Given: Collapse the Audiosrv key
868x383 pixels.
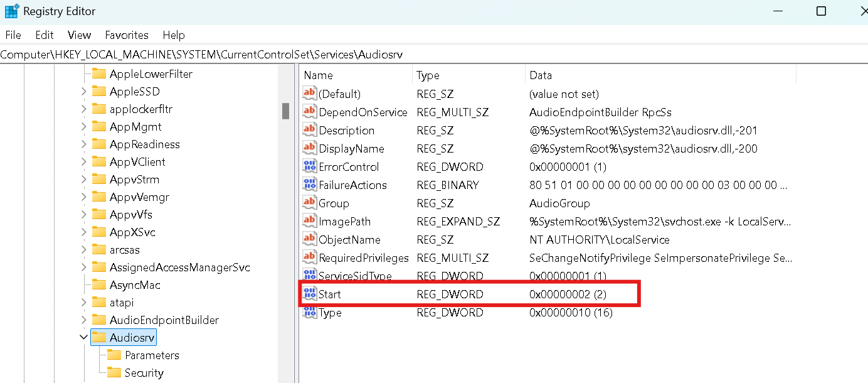Looking at the screenshot, I should point(83,337).
